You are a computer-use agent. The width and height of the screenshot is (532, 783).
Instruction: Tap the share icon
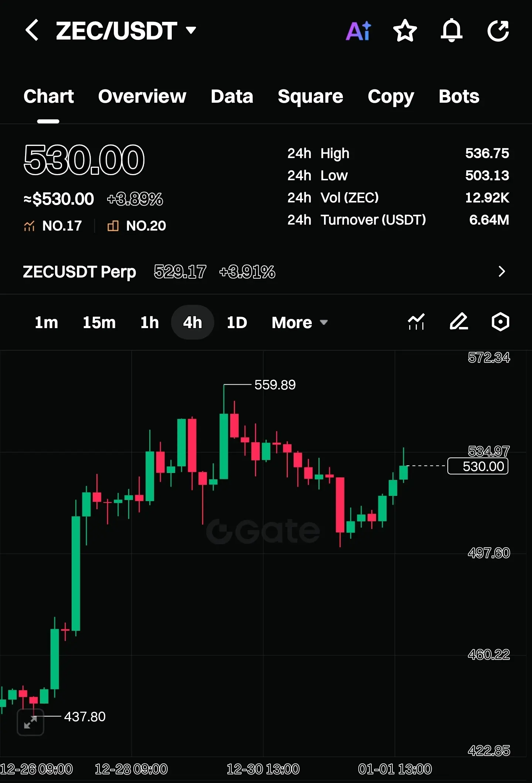click(498, 31)
